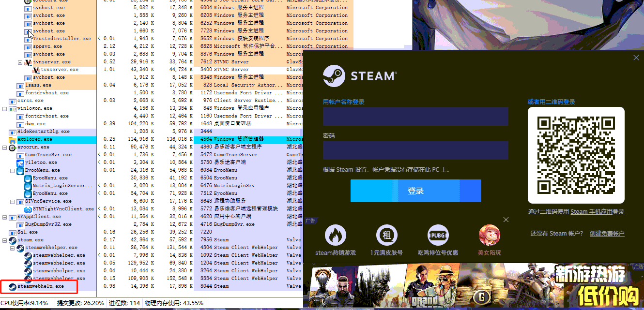
Task: Collapse the steam.exe tree node
Action: pyautogui.click(x=5, y=240)
